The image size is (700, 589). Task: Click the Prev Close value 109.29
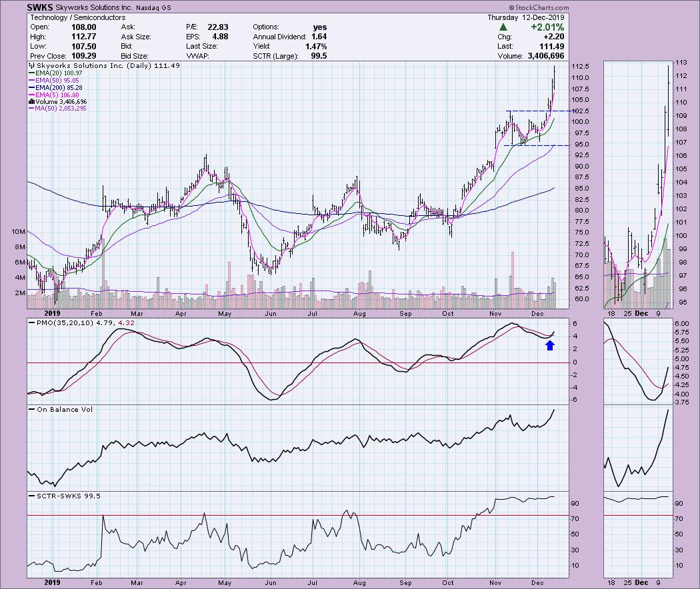click(x=84, y=56)
